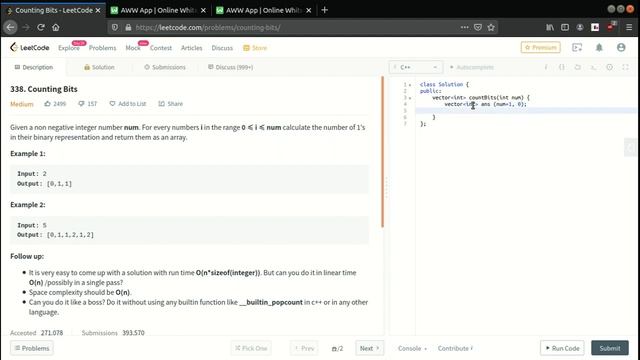The height and width of the screenshot is (360, 640).
Task: Open the Firefox hamburger menu
Action: [x=629, y=27]
